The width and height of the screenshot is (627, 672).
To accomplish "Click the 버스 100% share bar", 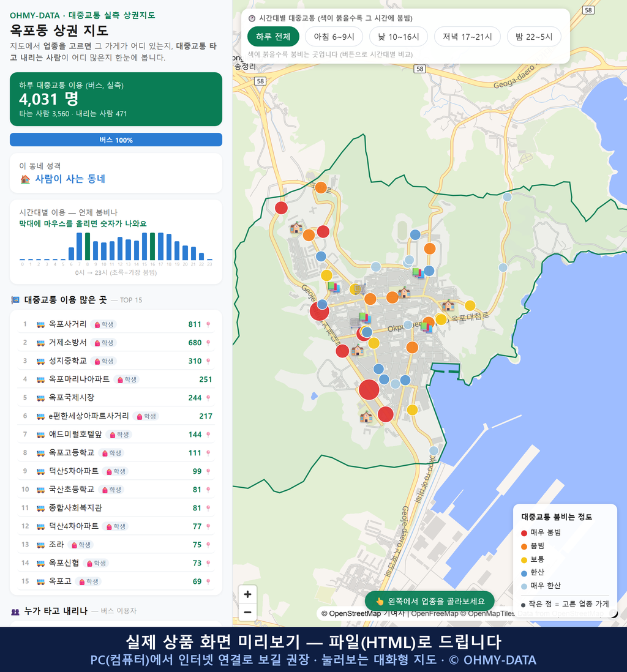I will pyautogui.click(x=116, y=140).
